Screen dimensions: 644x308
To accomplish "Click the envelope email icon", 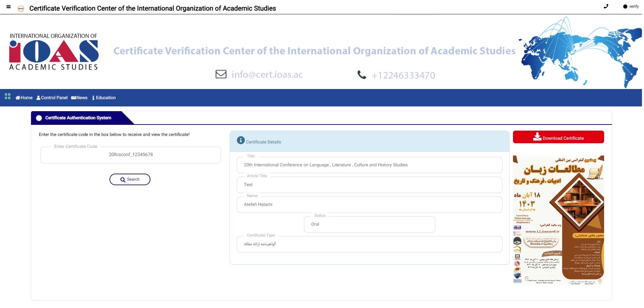I will point(221,74).
